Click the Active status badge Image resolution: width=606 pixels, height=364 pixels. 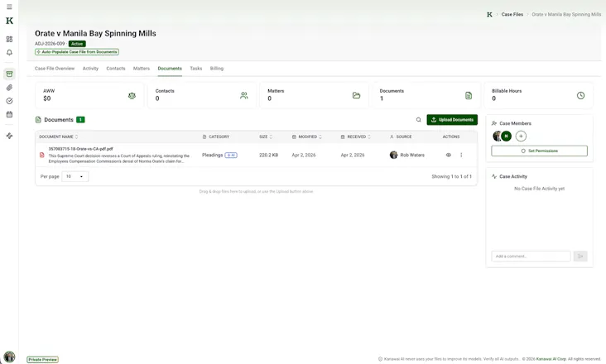(77, 44)
